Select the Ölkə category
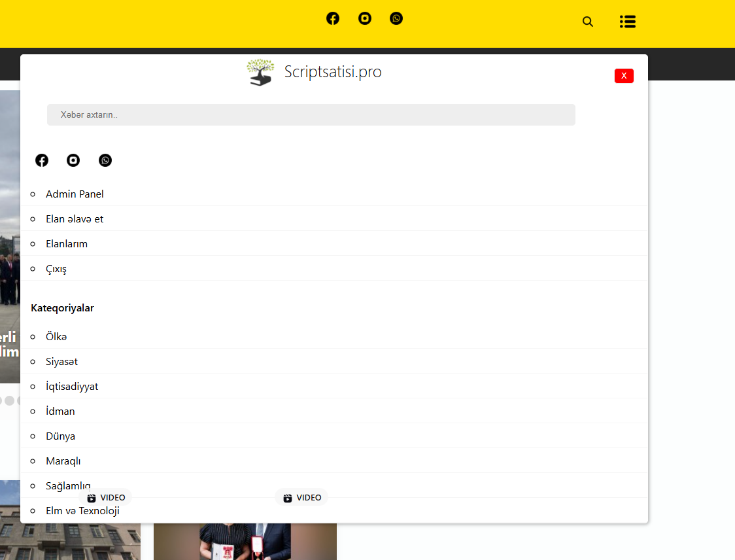 click(x=56, y=337)
